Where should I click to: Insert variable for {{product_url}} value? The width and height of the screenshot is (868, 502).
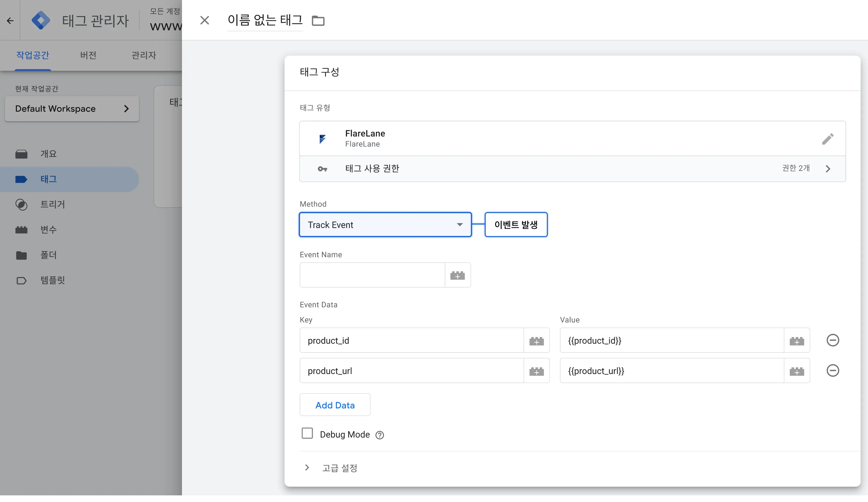(x=797, y=371)
